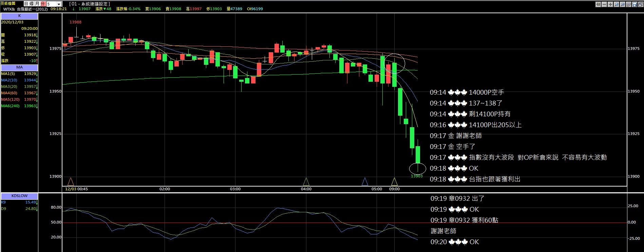Click the OI96199 open interest quote
The width and height of the screenshot is (644, 252).
click(255, 9)
